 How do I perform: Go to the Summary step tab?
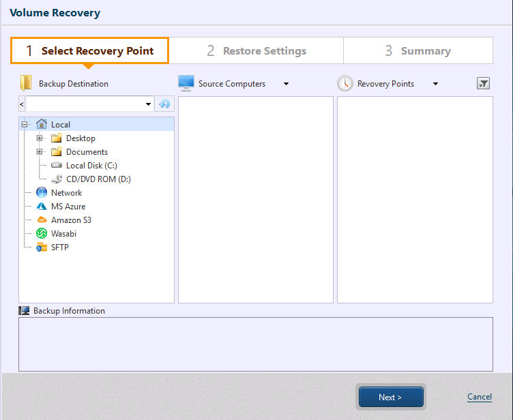[x=417, y=51]
